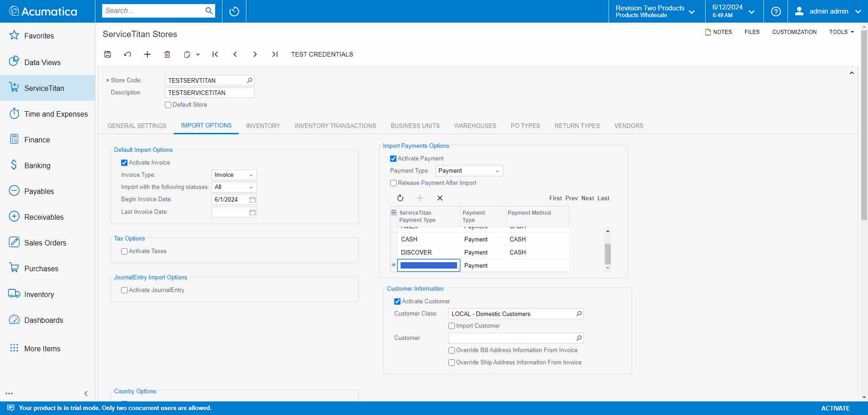The width and height of the screenshot is (868, 415).
Task: Open Dashboards workspace
Action: [x=47, y=320]
